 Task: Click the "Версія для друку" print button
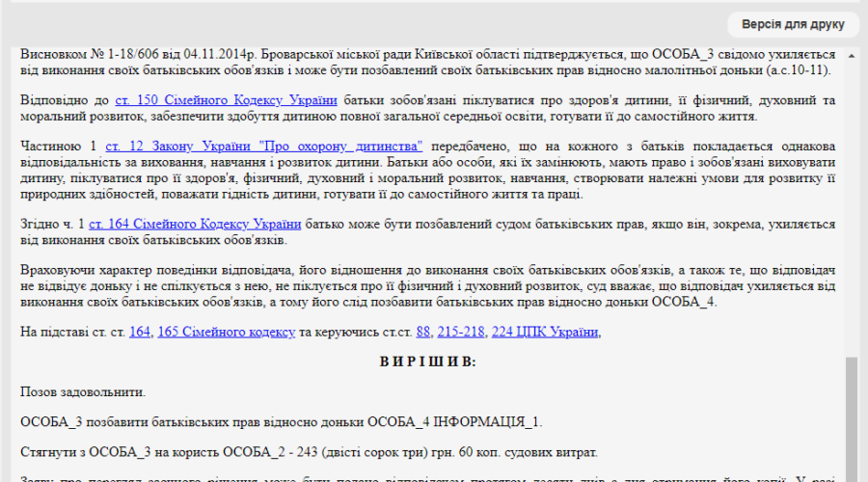coord(793,24)
